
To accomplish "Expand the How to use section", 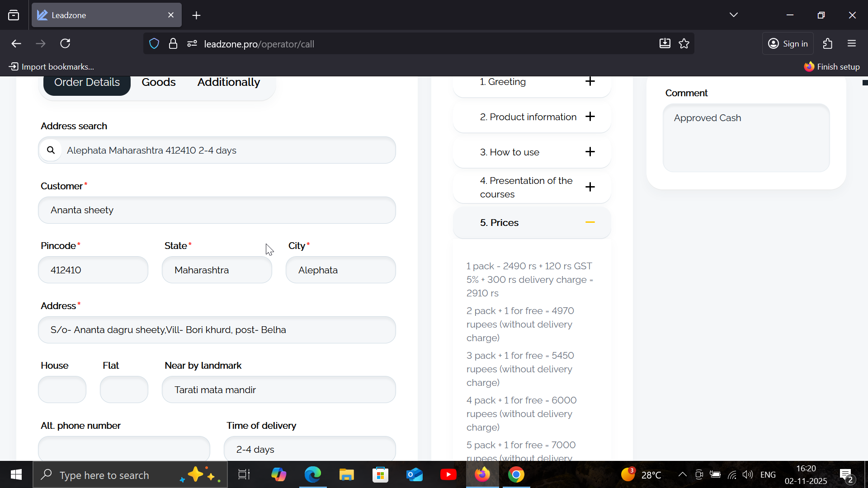I will [590, 152].
